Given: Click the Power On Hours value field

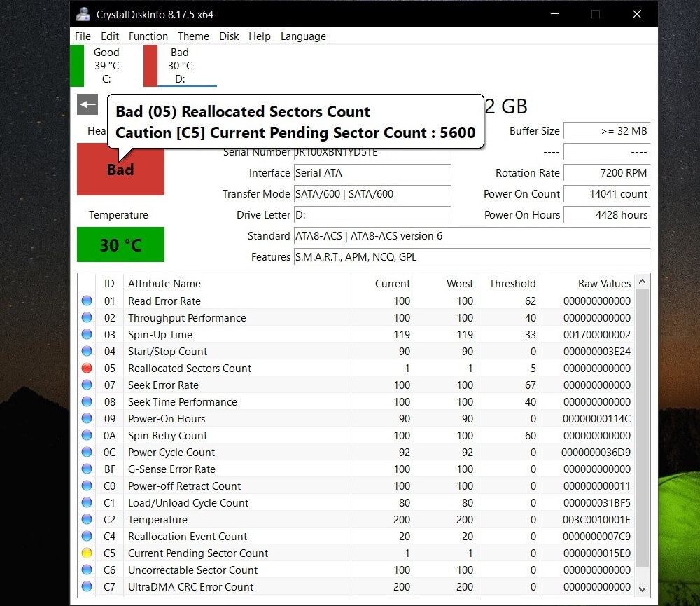Looking at the screenshot, I should [x=606, y=215].
